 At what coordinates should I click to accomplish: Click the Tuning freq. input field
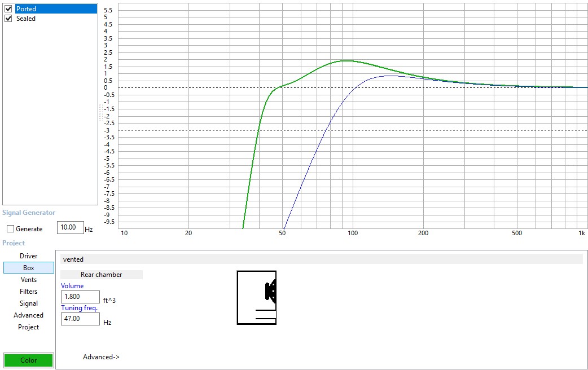pyautogui.click(x=80, y=319)
